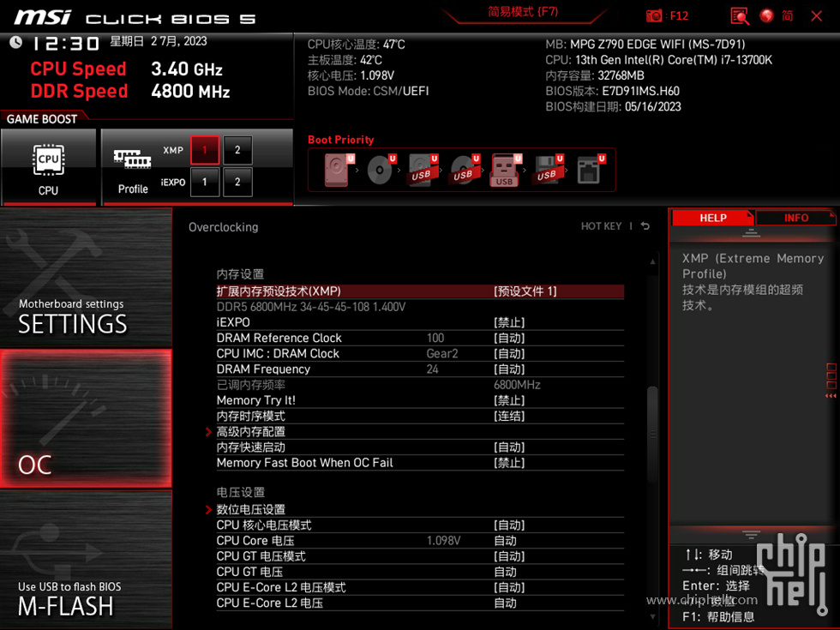This screenshot has height=630, width=840.
Task: Edit the CPU Core 电压 value field
Action: click(505, 541)
